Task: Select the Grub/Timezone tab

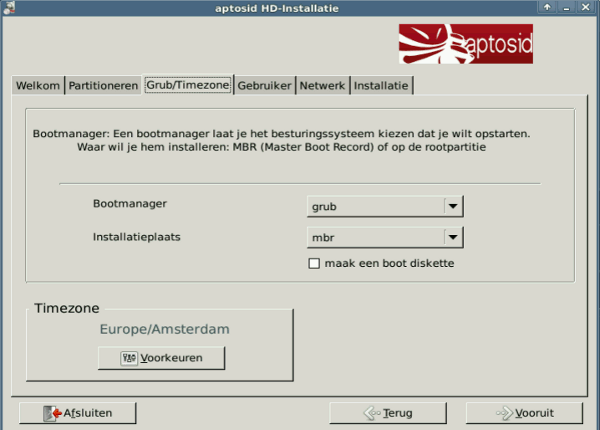Action: tap(188, 85)
